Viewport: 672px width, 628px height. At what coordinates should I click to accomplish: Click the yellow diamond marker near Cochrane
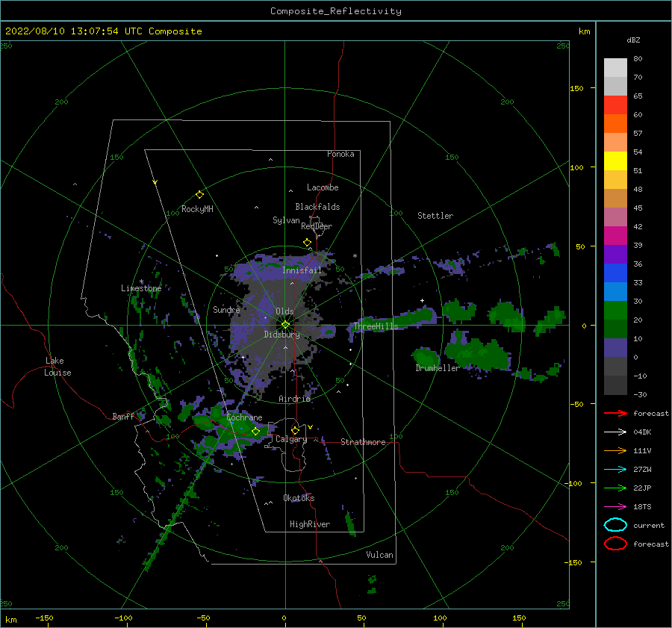pyautogui.click(x=255, y=432)
